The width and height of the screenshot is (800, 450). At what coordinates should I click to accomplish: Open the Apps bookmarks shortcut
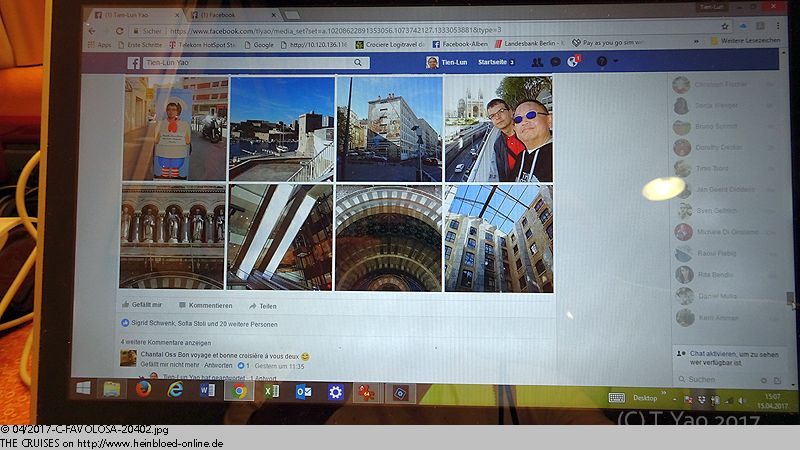[x=99, y=45]
